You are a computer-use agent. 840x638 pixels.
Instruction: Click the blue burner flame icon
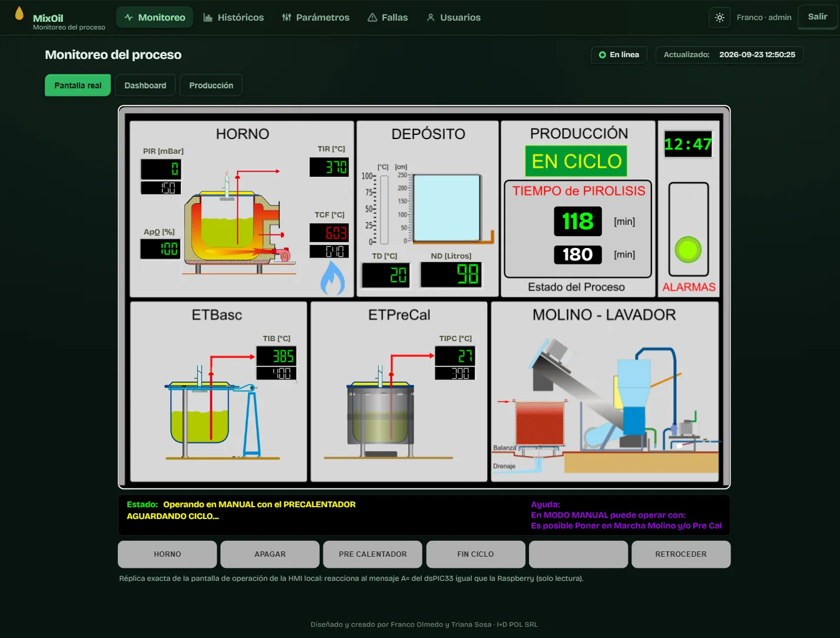[x=332, y=277]
